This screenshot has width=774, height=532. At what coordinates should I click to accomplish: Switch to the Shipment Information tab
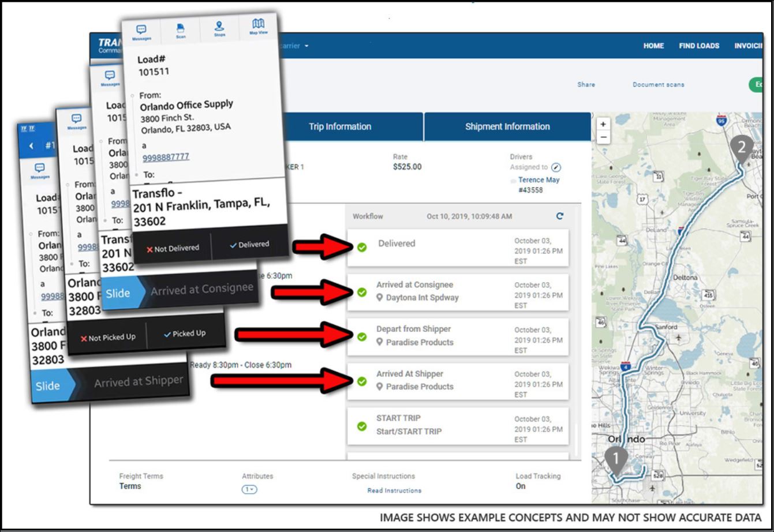[507, 127]
